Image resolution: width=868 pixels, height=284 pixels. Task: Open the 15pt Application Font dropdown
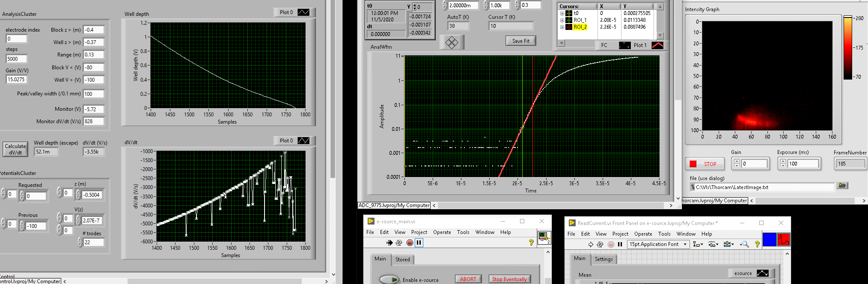tap(658, 244)
